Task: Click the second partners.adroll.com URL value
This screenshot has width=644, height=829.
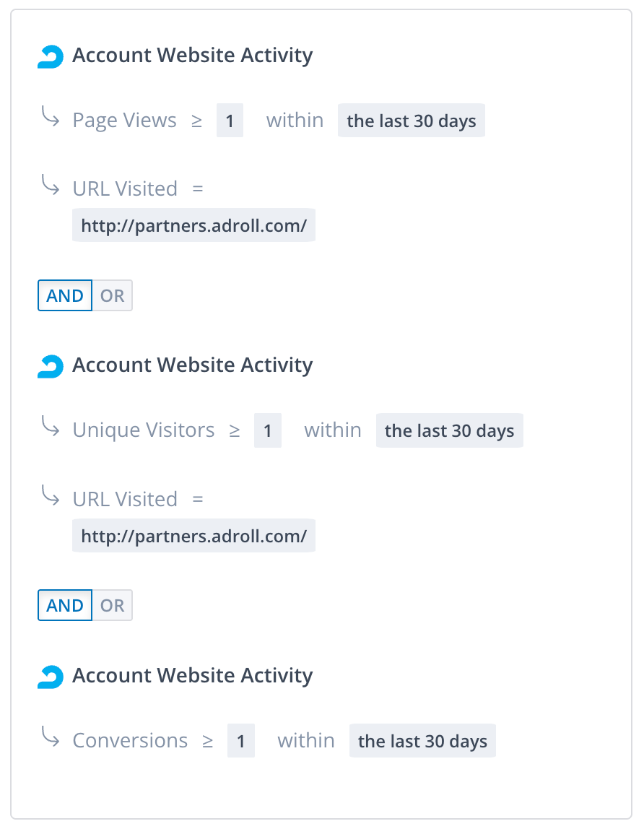Action: pyautogui.click(x=193, y=537)
